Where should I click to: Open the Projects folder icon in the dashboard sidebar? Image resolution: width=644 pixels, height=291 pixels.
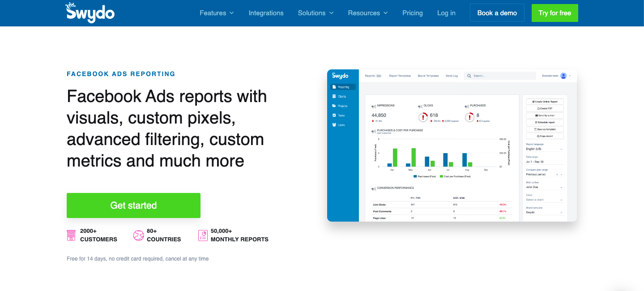pyautogui.click(x=334, y=106)
